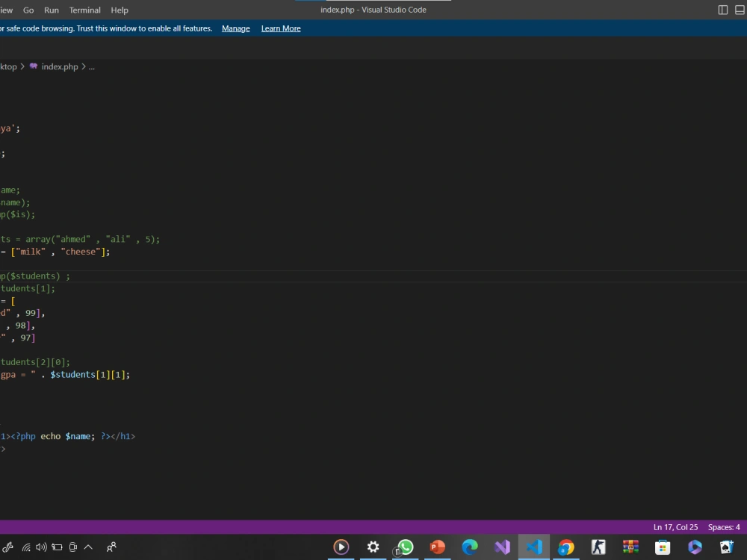Click the people icon in taskbar

pos(111,547)
